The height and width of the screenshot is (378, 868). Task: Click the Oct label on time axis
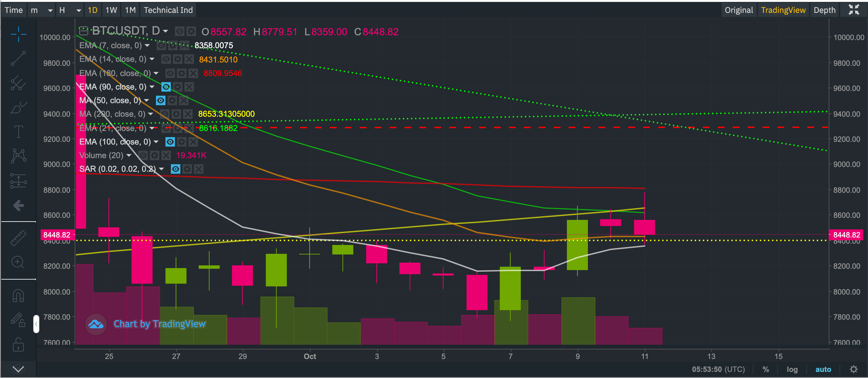pyautogui.click(x=310, y=356)
